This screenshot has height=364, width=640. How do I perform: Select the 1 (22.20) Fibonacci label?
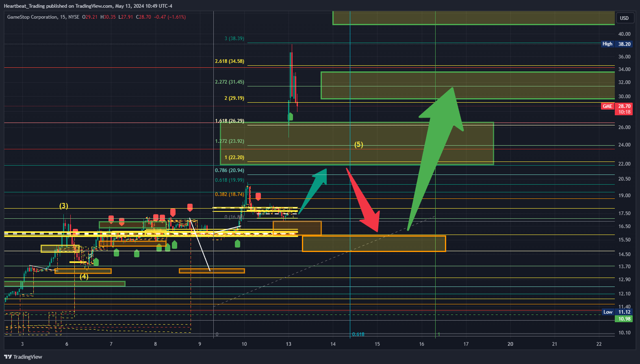[234, 157]
